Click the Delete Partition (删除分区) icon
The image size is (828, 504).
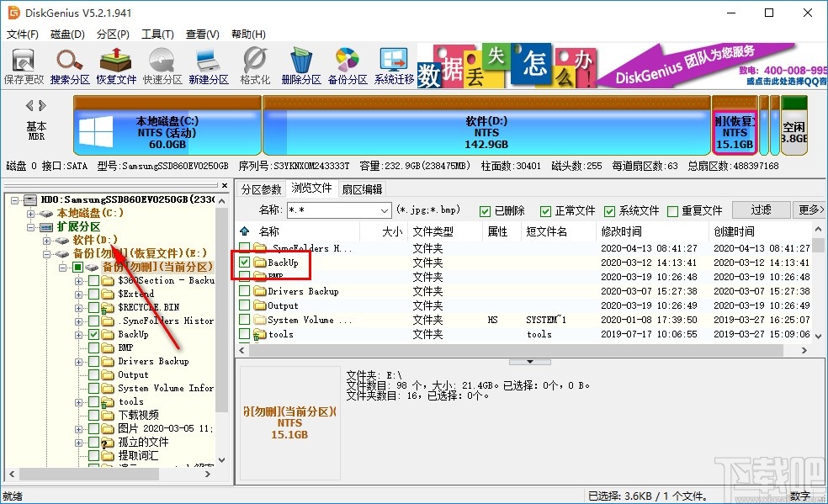pos(301,66)
